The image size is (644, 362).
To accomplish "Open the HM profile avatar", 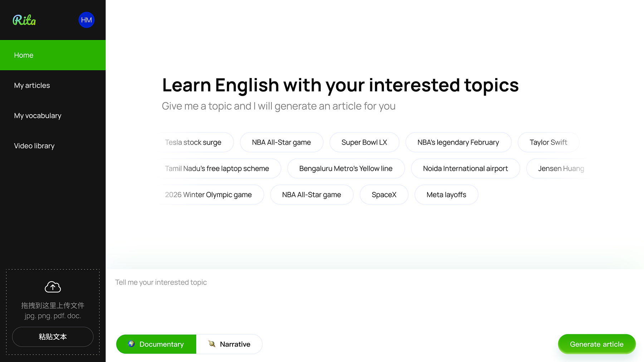I will pos(86,20).
